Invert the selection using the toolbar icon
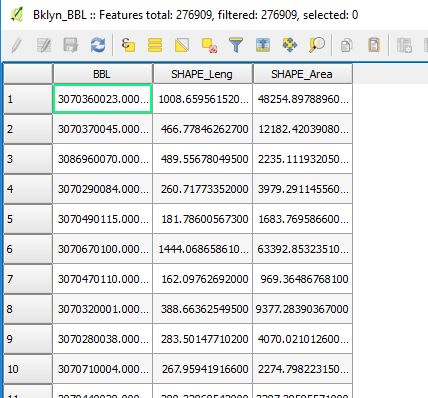Screen dimensions: 428x398 tap(182, 45)
